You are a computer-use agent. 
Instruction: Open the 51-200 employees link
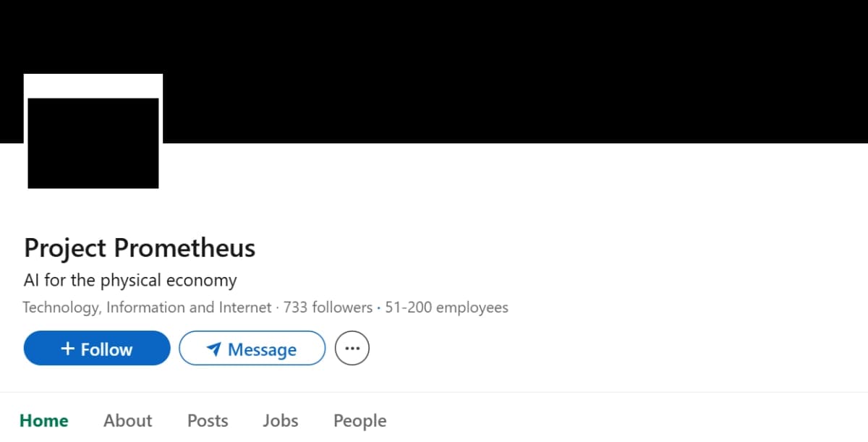446,307
